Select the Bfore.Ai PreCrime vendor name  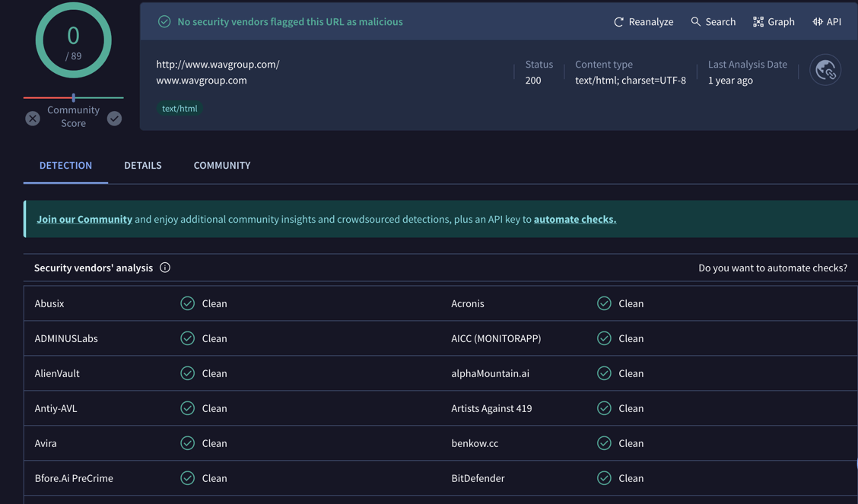pos(74,478)
